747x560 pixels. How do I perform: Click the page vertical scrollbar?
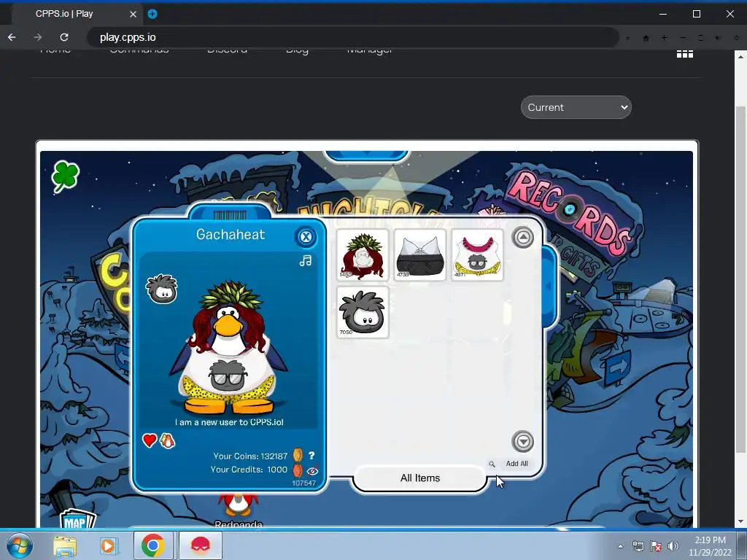740,279
